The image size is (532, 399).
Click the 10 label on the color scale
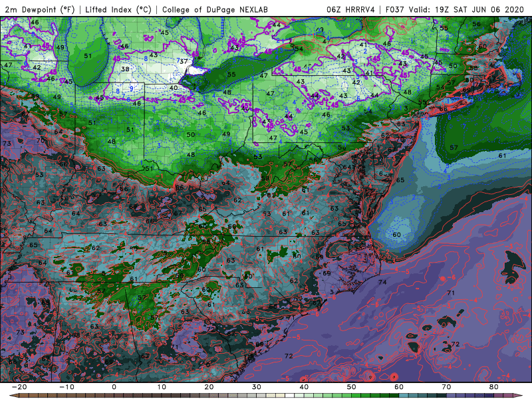click(162, 387)
